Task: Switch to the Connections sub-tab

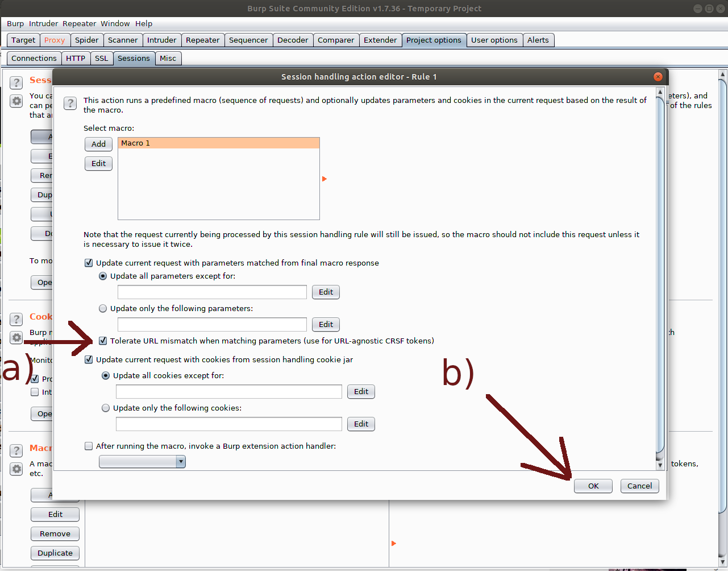Action: [x=34, y=58]
